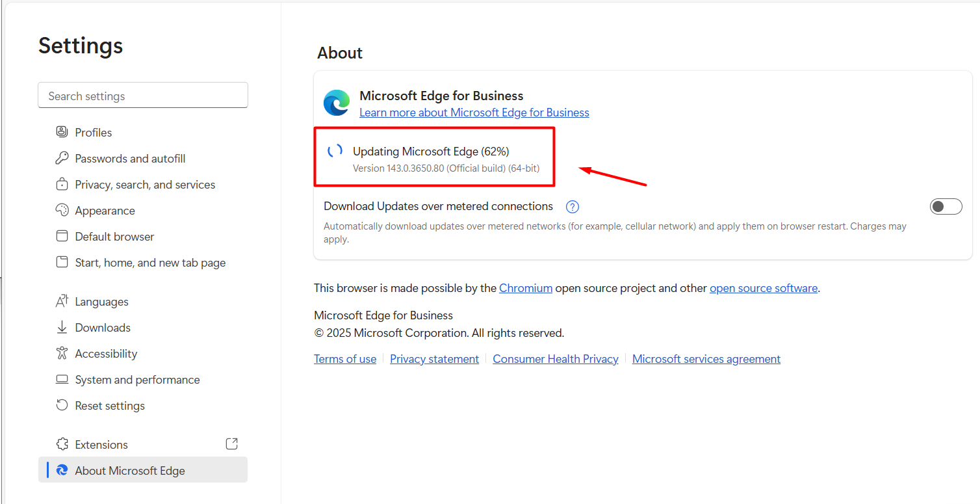Viewport: 980px width, 504px height.
Task: Open Languages settings section
Action: point(101,302)
